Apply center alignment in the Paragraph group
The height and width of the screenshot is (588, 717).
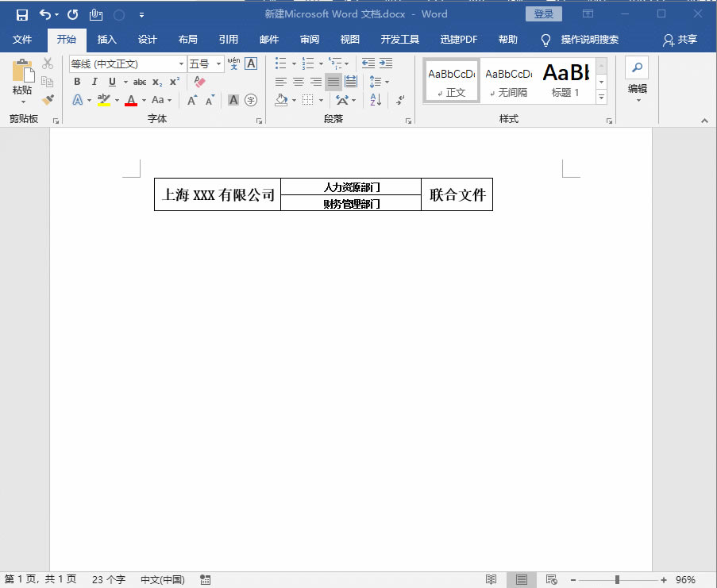point(299,81)
